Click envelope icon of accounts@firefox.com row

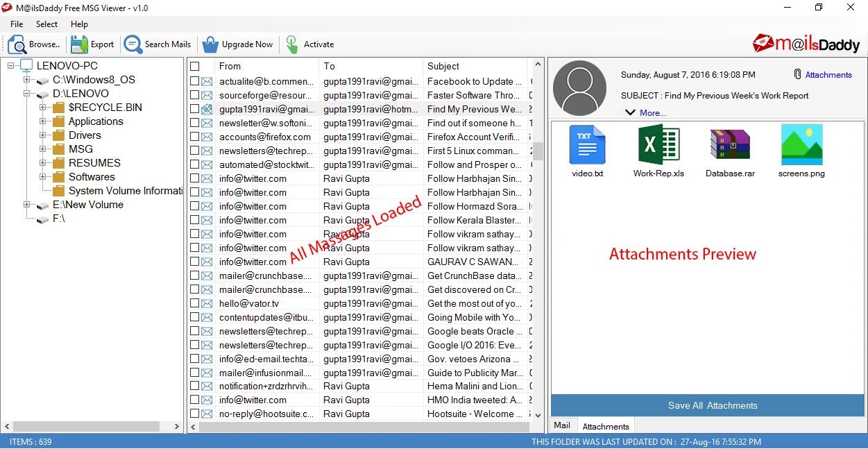coord(207,137)
